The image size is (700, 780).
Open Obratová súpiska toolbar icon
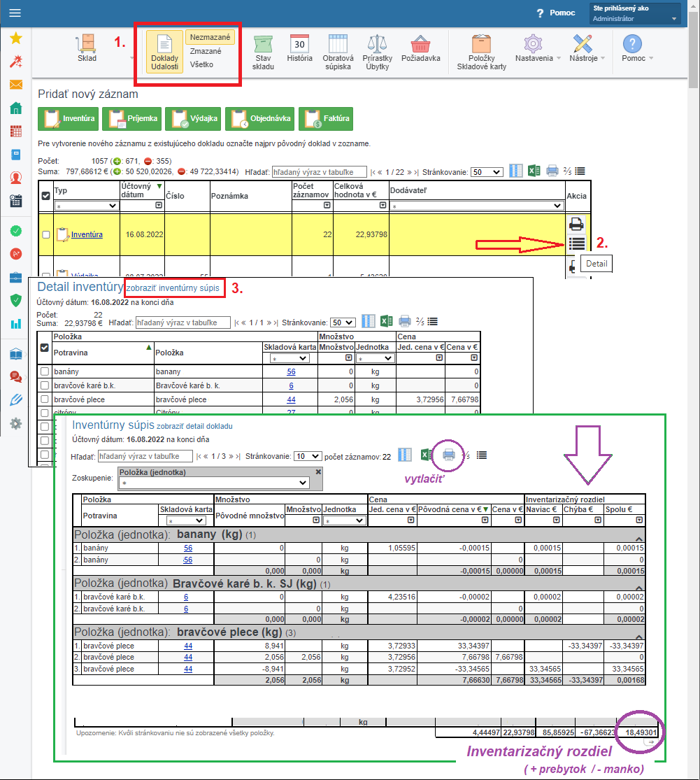coord(338,52)
